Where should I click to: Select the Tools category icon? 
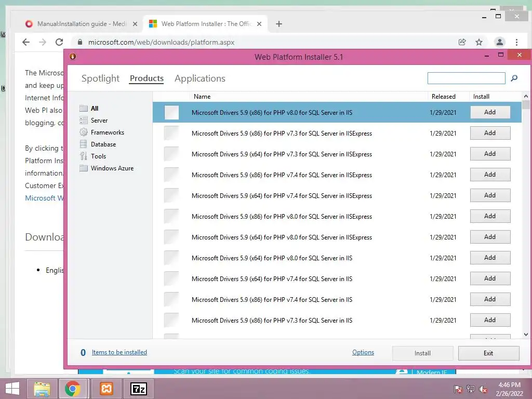tap(84, 156)
